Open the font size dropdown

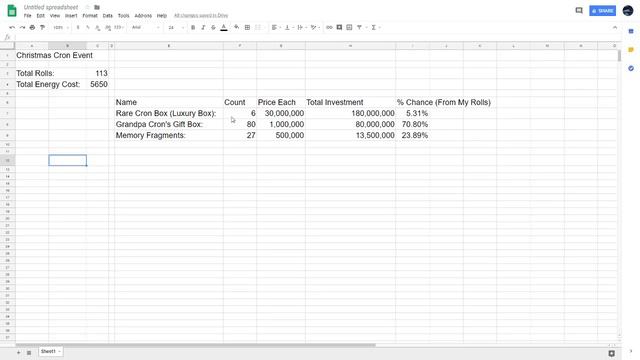tap(176, 27)
